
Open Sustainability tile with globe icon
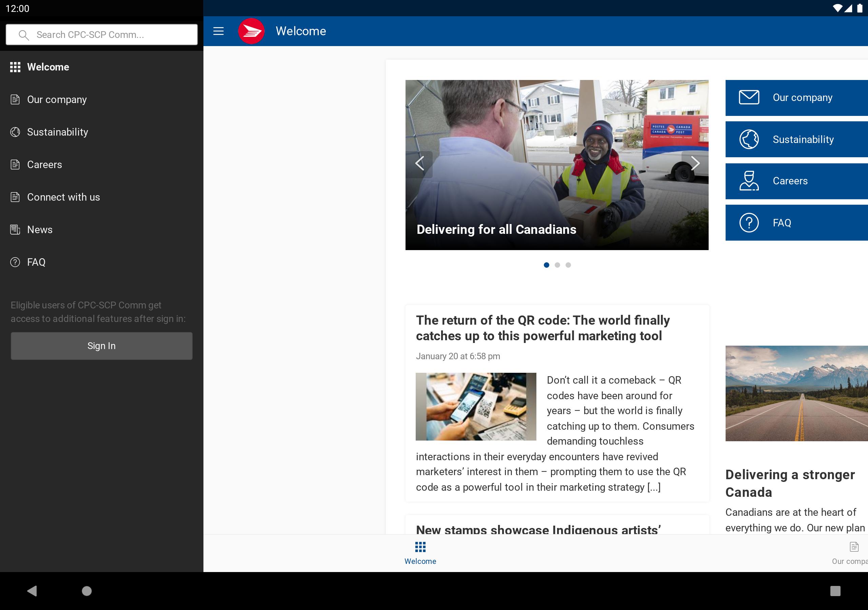click(x=796, y=140)
